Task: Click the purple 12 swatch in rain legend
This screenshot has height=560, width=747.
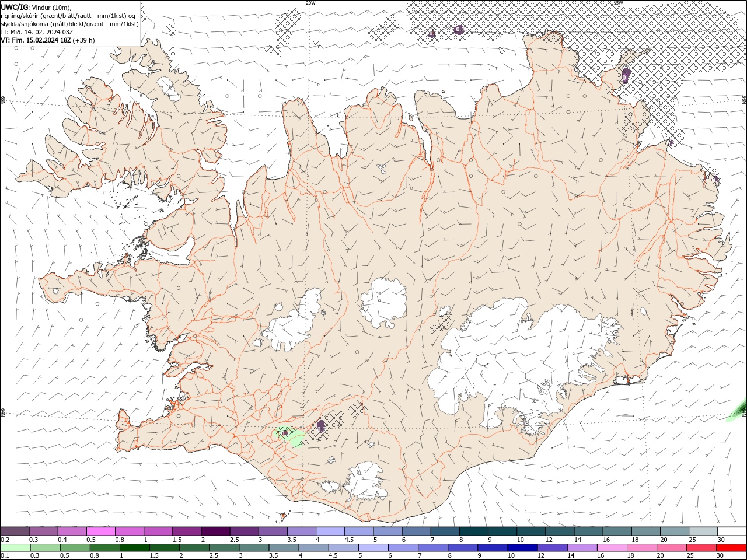Action: coord(553,548)
